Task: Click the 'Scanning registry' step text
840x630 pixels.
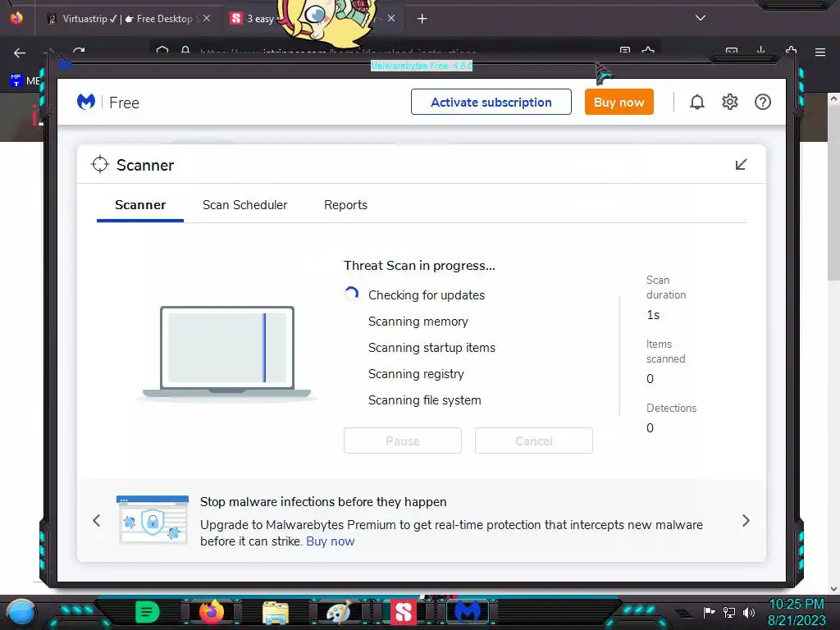Action: click(x=416, y=374)
